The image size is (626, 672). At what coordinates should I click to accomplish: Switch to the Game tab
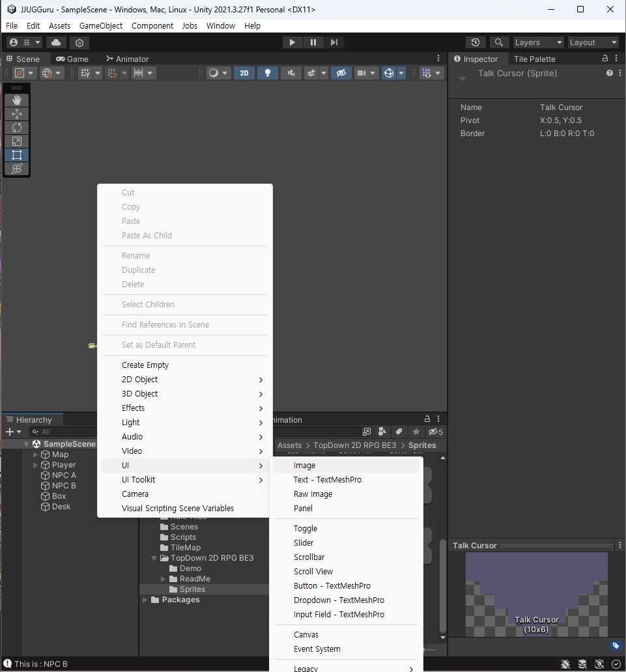coord(72,59)
